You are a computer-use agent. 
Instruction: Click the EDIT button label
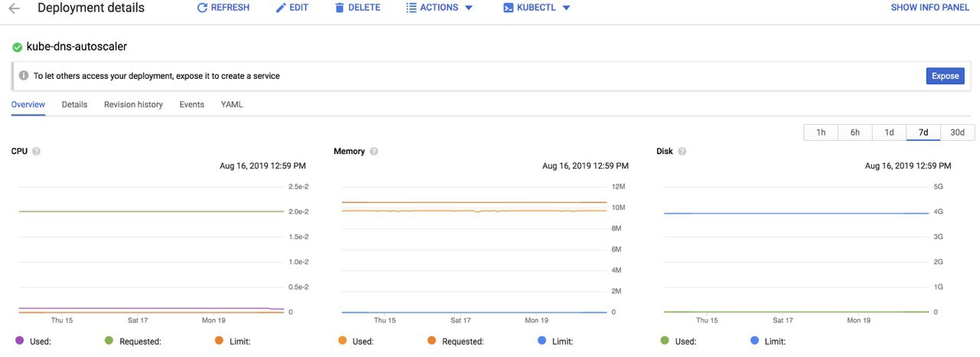click(299, 8)
